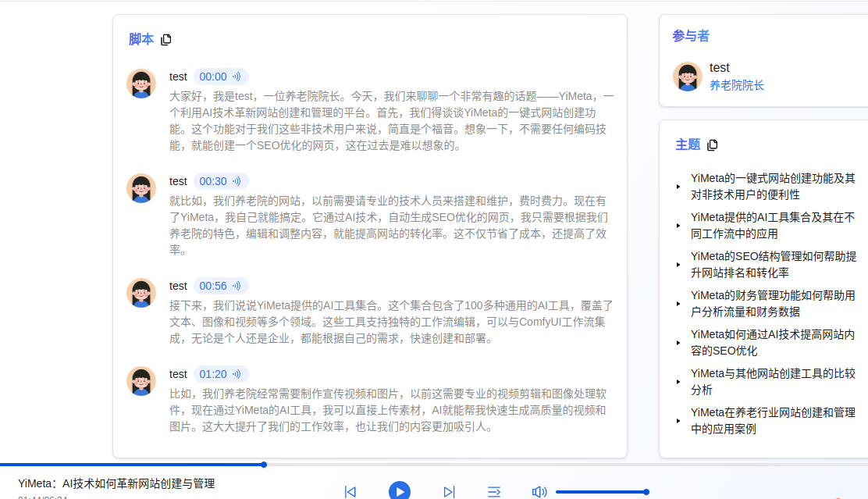Skip to the previous track
This screenshot has width=868, height=499.
tap(350, 492)
